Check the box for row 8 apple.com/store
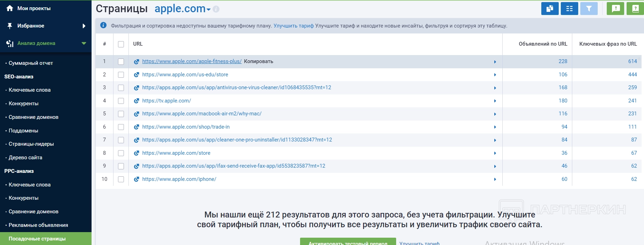 click(121, 153)
